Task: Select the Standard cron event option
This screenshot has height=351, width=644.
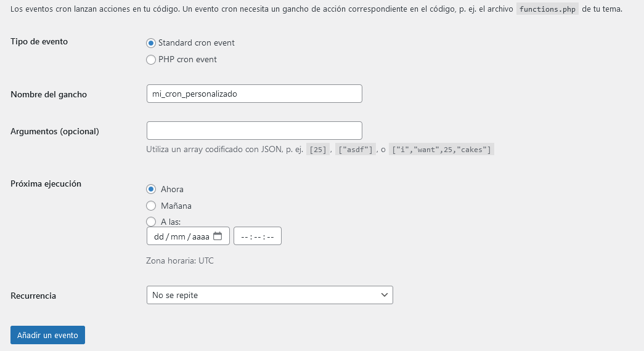Action: (151, 43)
